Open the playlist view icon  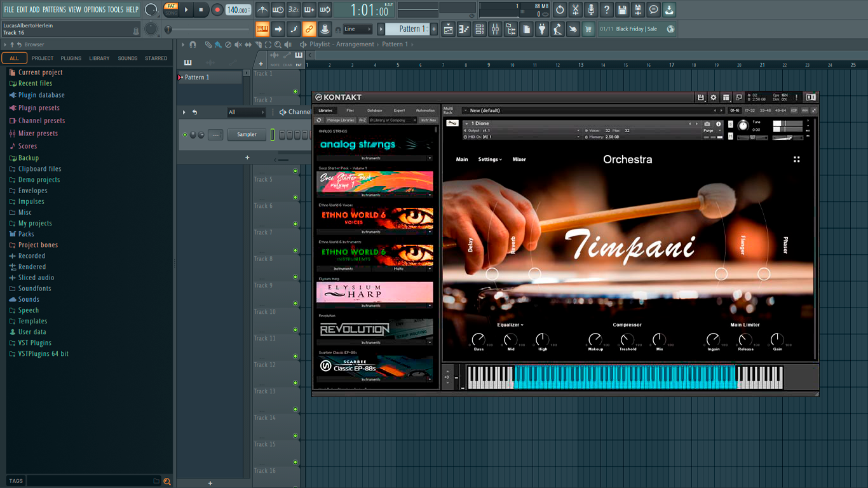tap(449, 29)
